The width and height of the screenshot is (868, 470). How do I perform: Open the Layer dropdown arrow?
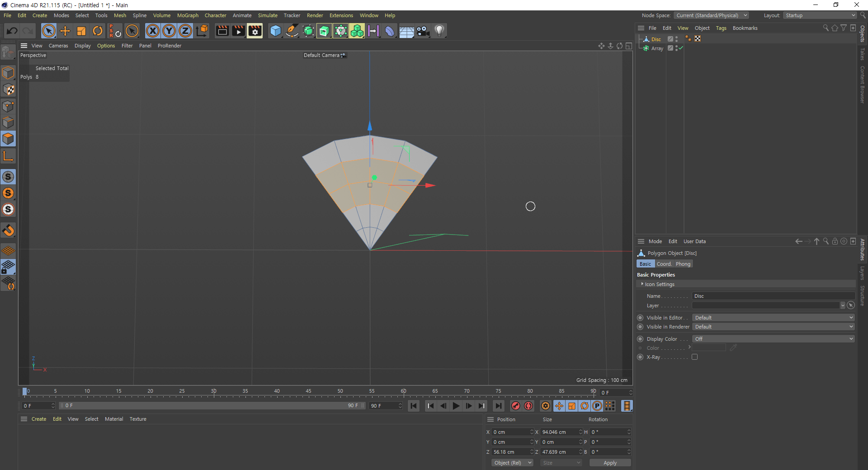843,305
